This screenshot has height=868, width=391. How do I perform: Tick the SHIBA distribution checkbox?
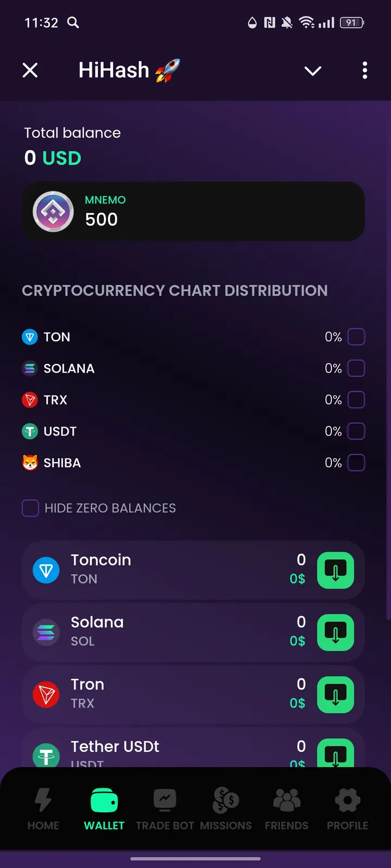click(356, 463)
